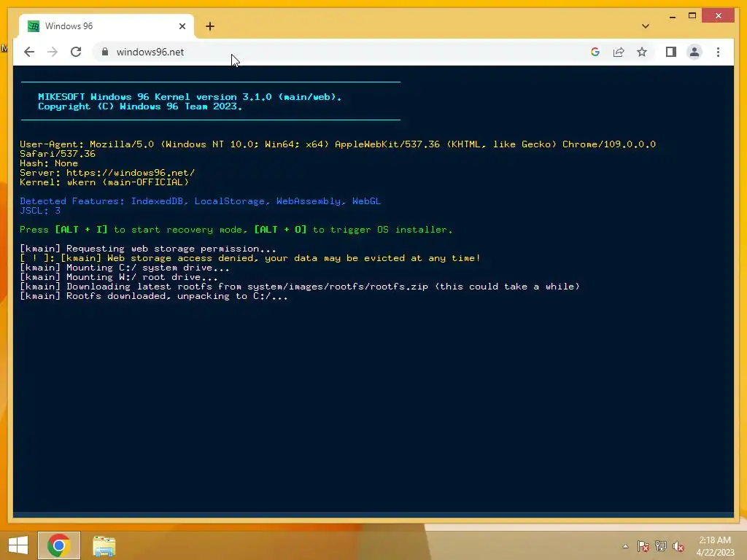Click the 'Kernel: wkern (main-OFFICIAL)' line

pyautogui.click(x=104, y=182)
